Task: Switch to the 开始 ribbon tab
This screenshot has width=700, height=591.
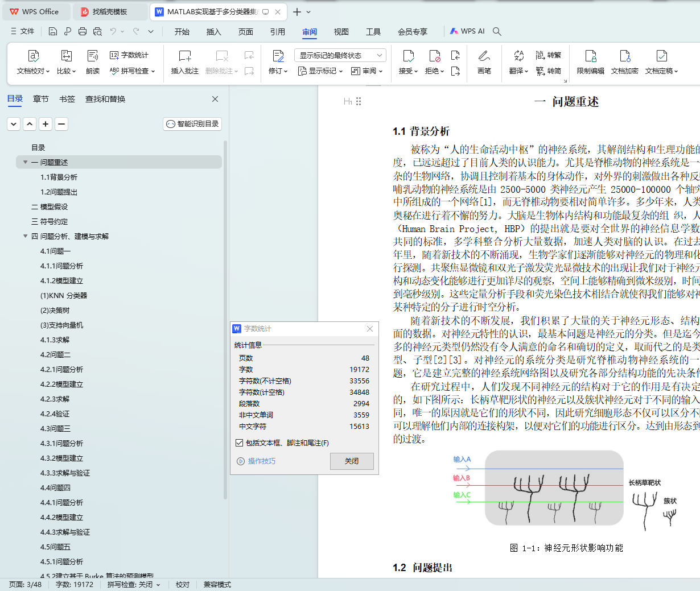Action: 182,32
